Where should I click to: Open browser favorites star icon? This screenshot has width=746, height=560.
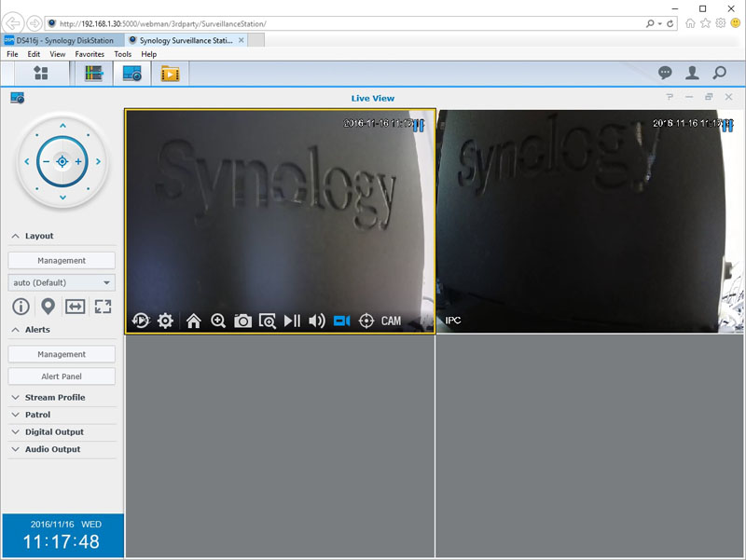coord(706,23)
